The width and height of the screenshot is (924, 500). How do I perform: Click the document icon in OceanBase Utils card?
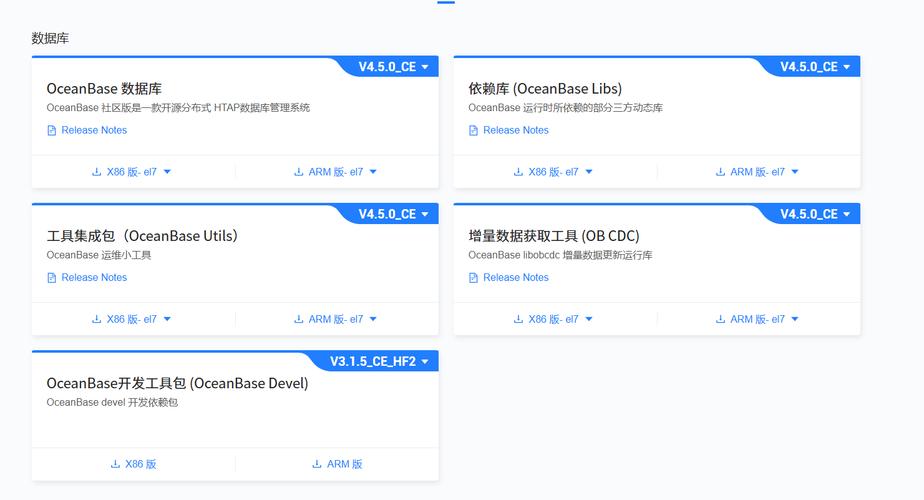(51, 278)
